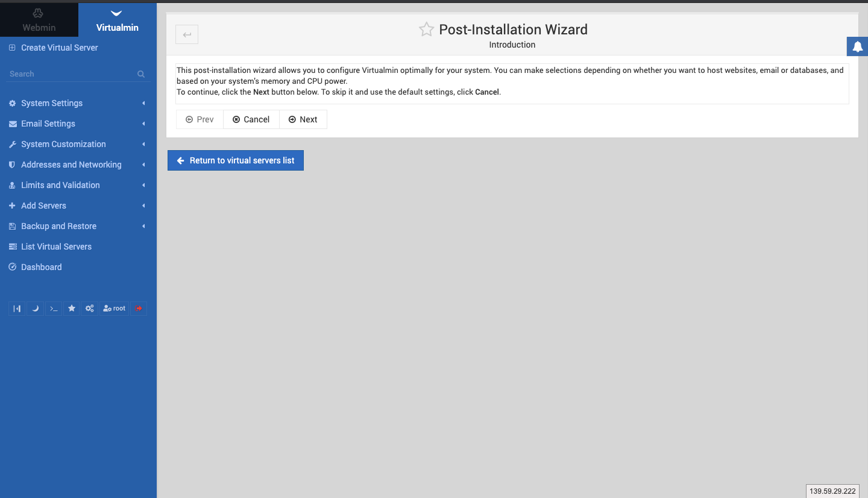Click the 139.59.29.222 address label

832,491
